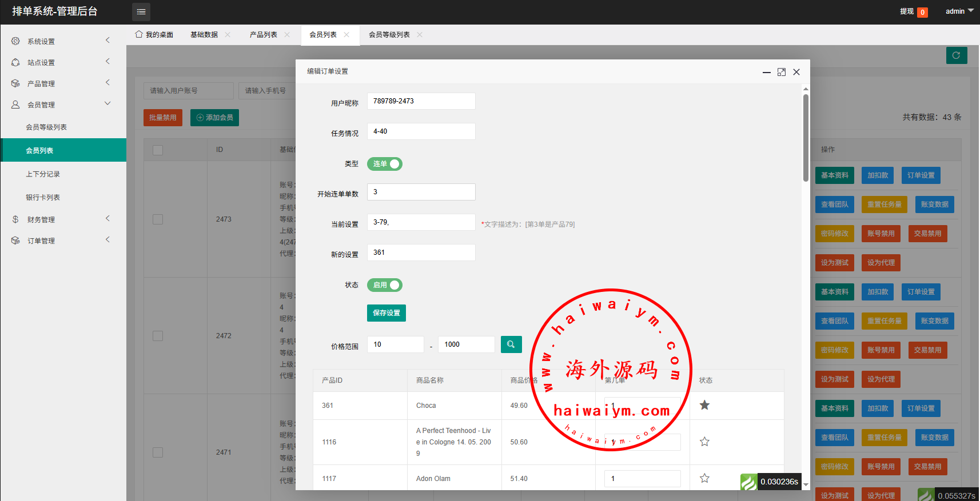980x501 pixels.
Task: Switch to the 产品列表 tab
Action: (263, 35)
